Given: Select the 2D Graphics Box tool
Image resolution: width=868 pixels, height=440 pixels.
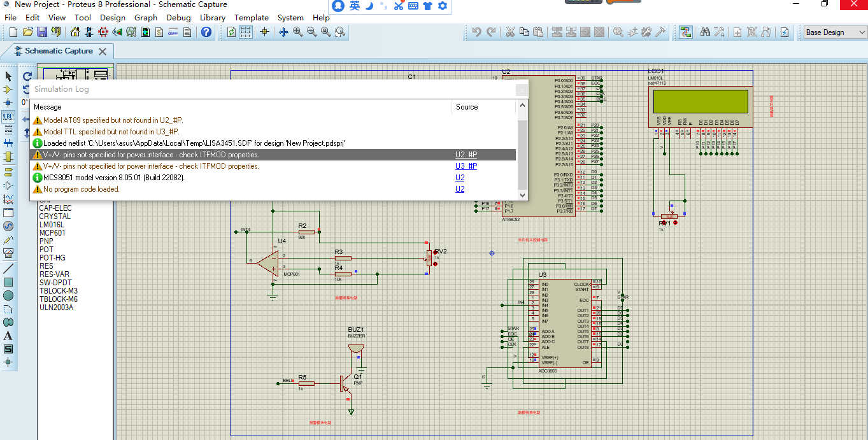Looking at the screenshot, I should coord(8,281).
